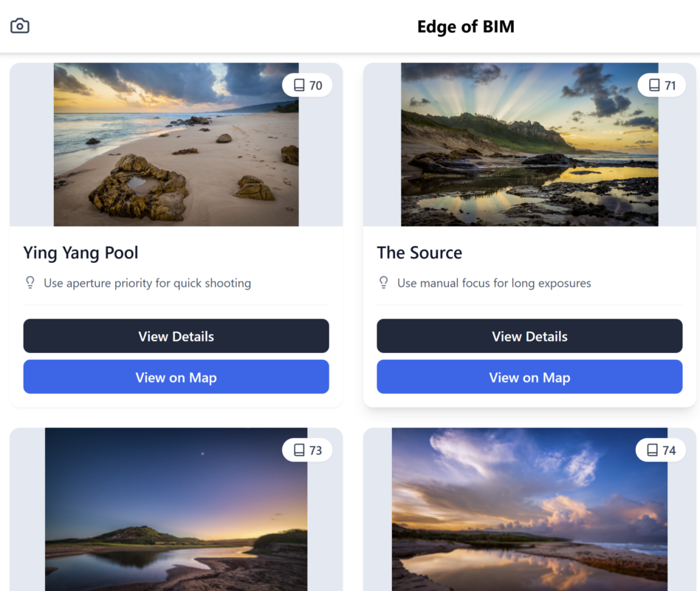Viewport: 700px width, 591px height.
Task: Open View Details for The Source
Action: pyautogui.click(x=529, y=336)
